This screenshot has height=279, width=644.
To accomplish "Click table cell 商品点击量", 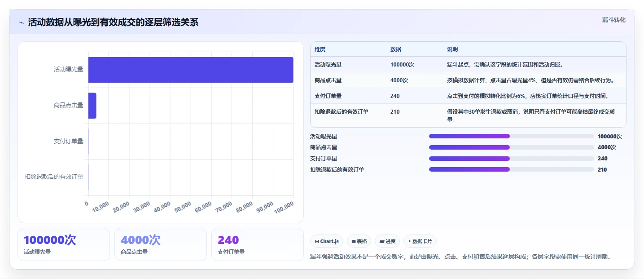I will tap(328, 80).
